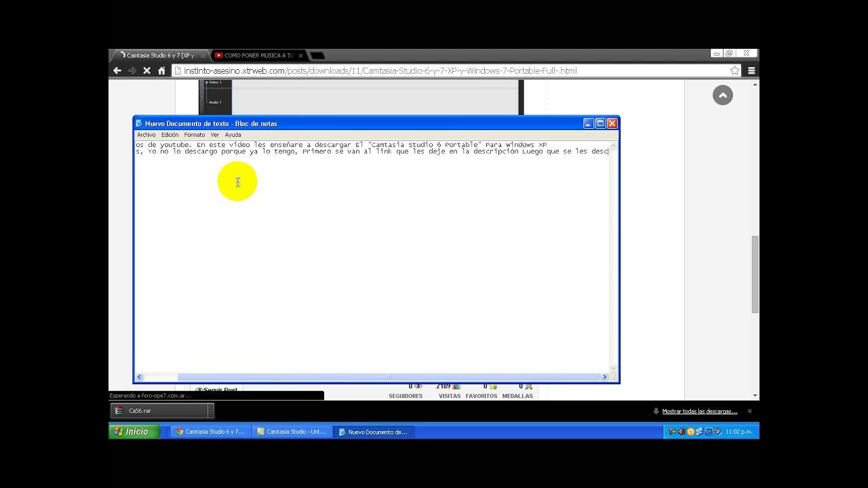
Task: Click the browser vertical scrollbar thumb
Action: click(755, 274)
